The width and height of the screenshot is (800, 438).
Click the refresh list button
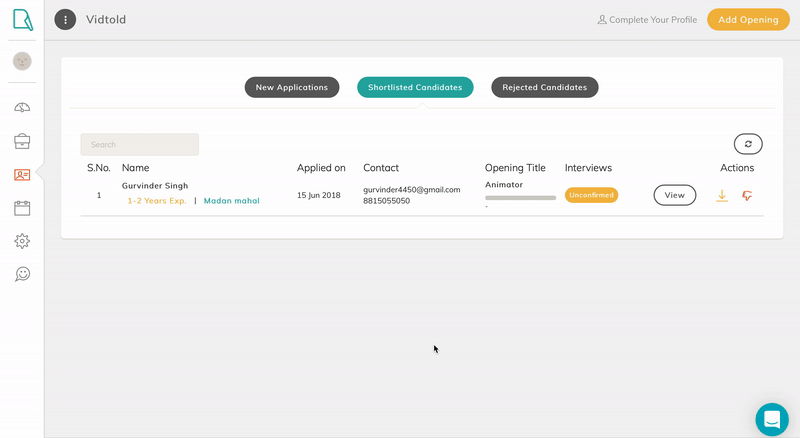pyautogui.click(x=748, y=144)
